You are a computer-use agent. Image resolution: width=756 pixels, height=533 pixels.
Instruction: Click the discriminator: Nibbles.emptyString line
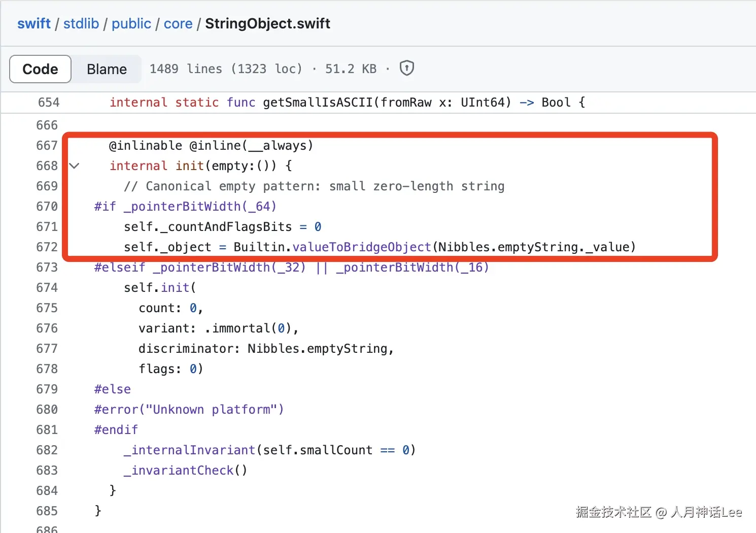pyautogui.click(x=266, y=348)
